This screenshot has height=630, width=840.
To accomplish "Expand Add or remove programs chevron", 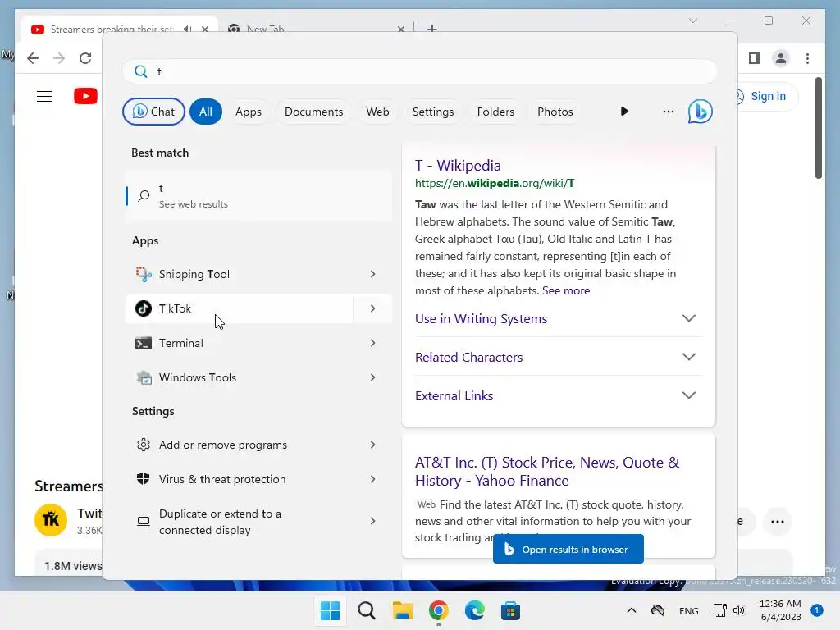I will coord(373,445).
